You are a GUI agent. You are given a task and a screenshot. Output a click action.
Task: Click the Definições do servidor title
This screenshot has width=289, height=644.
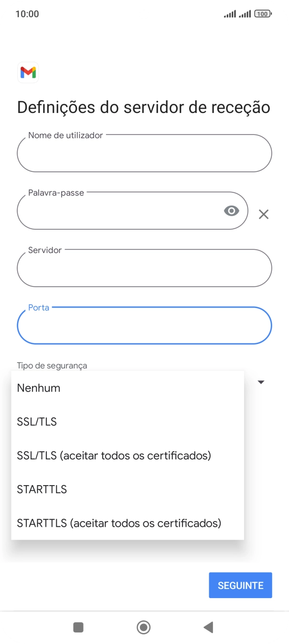[x=144, y=107]
